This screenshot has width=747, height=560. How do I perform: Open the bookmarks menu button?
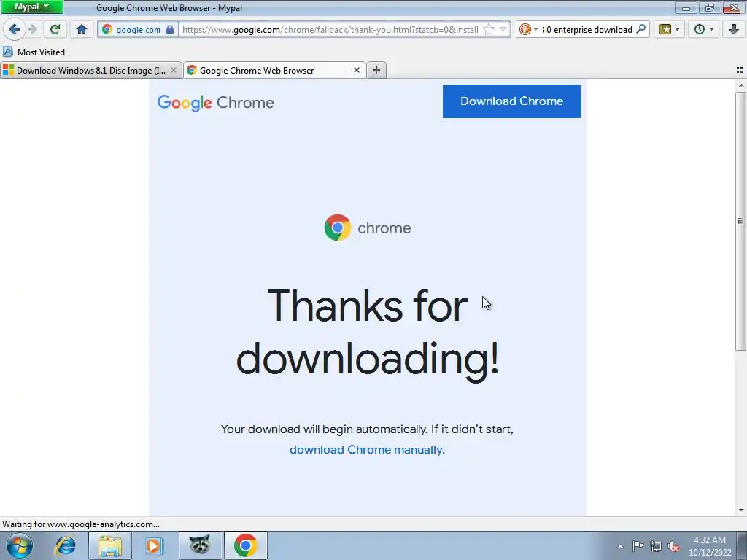[665, 29]
